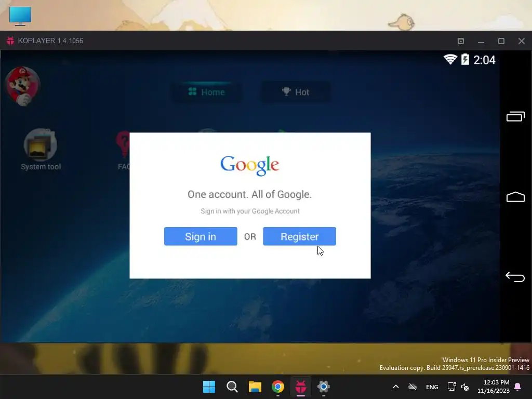Click the Android battery charging icon

(465, 59)
